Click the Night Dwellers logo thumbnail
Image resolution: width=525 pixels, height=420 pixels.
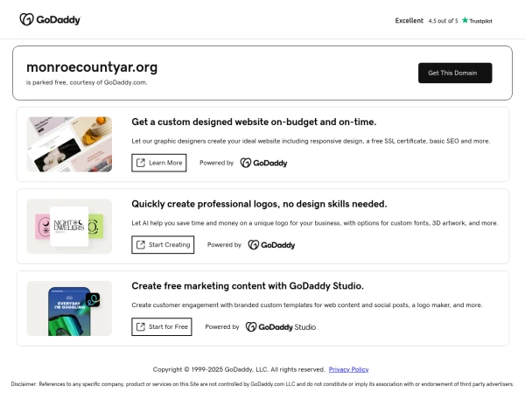69,226
